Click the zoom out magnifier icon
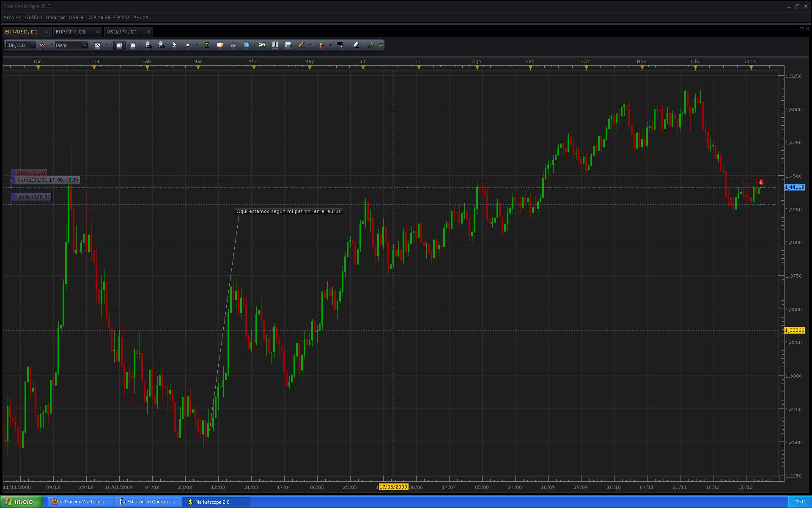Viewport: 812px width, 508px height. [x=161, y=45]
